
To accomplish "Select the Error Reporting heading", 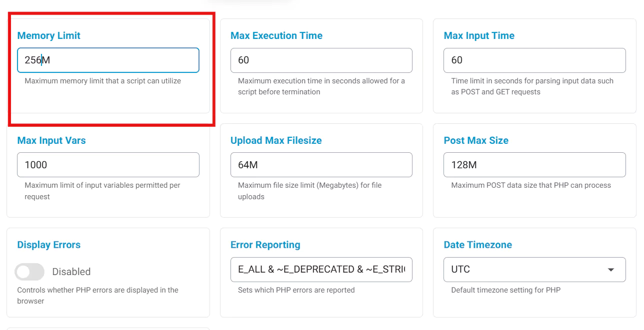I will point(265,245).
